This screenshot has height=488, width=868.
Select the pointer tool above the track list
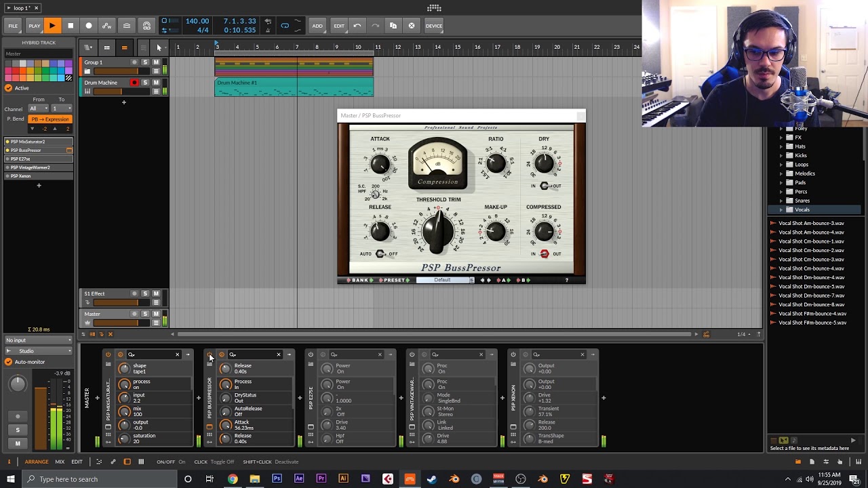pos(159,47)
